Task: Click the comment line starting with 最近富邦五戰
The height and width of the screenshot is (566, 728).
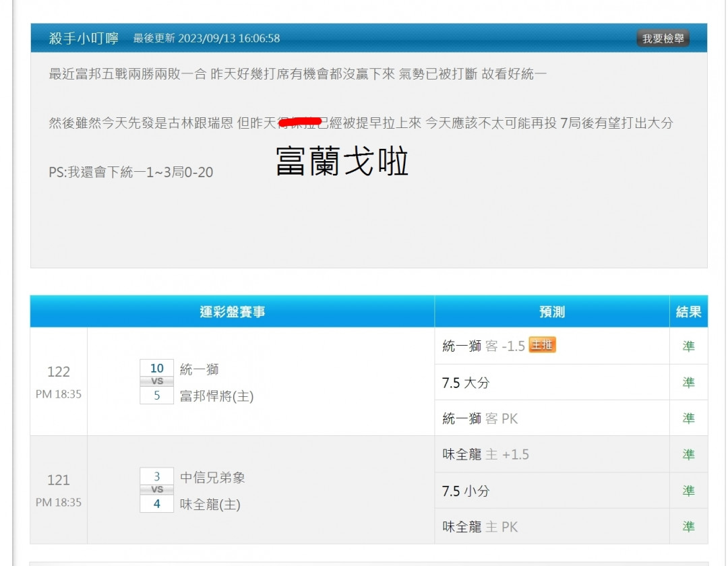Action: (x=298, y=73)
